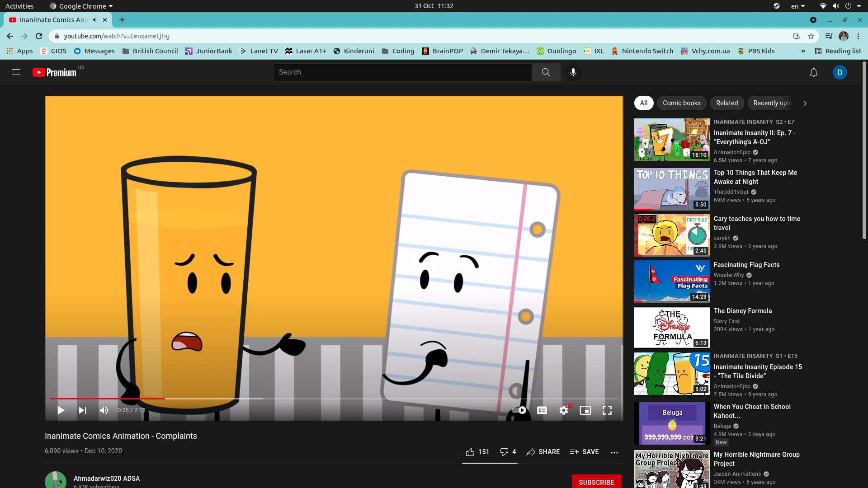
Task: Click the search magnifier button
Action: tap(546, 72)
